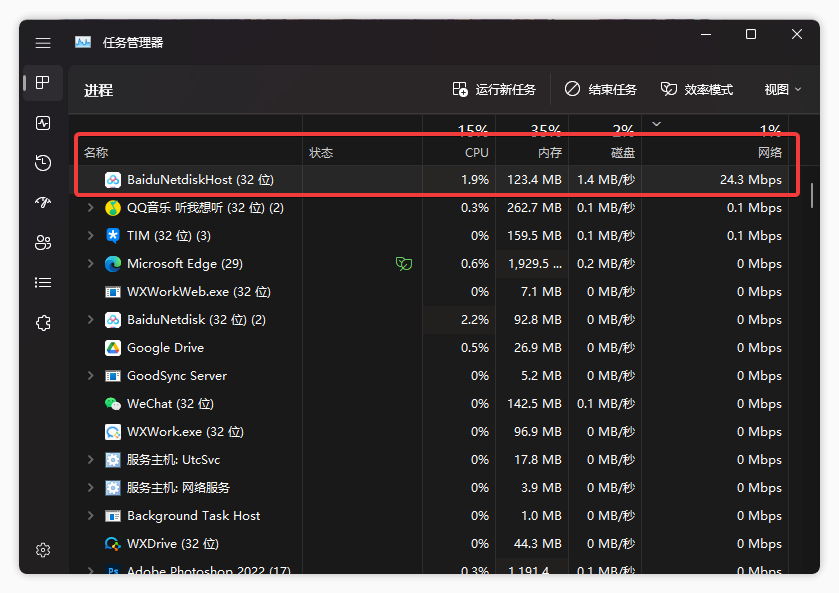Screen dimensions: 839x593
Task: Click the Microsoft Edge process icon
Action: click(x=112, y=264)
